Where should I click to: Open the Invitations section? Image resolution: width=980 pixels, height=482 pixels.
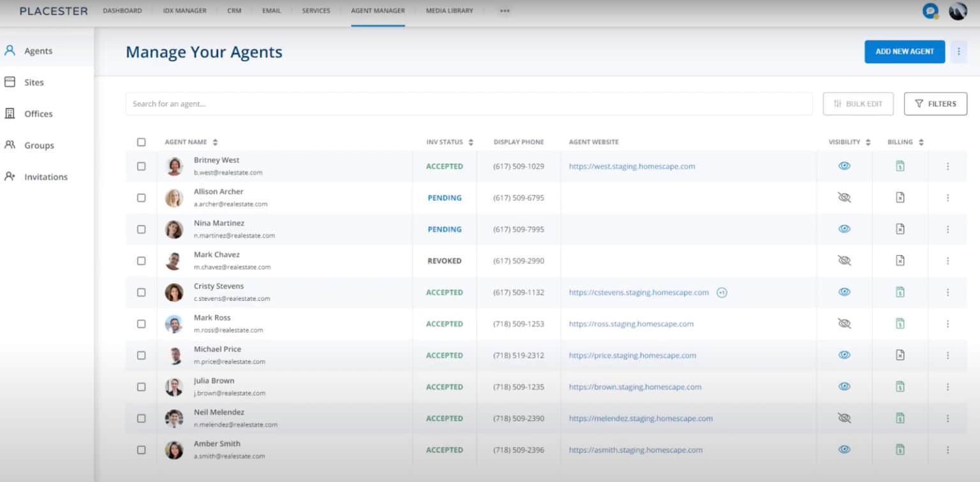click(x=45, y=177)
